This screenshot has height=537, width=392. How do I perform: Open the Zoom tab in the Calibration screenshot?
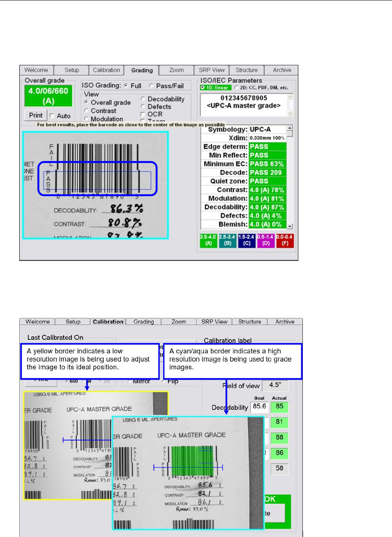pos(179,322)
